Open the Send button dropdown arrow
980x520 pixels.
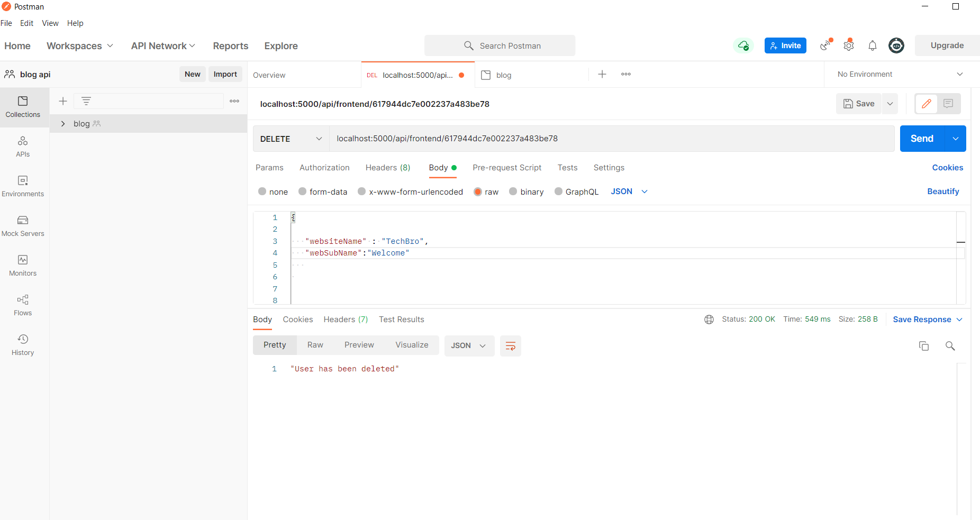(x=956, y=139)
